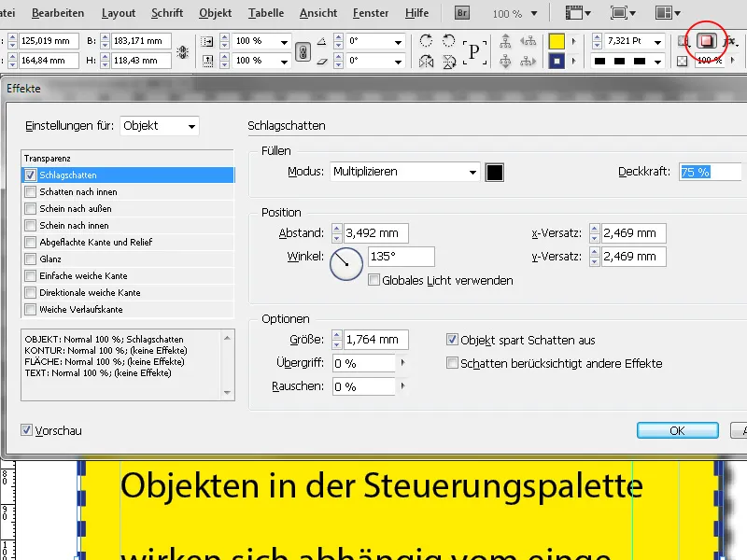
Task: Open the Schrift menu
Action: point(167,13)
